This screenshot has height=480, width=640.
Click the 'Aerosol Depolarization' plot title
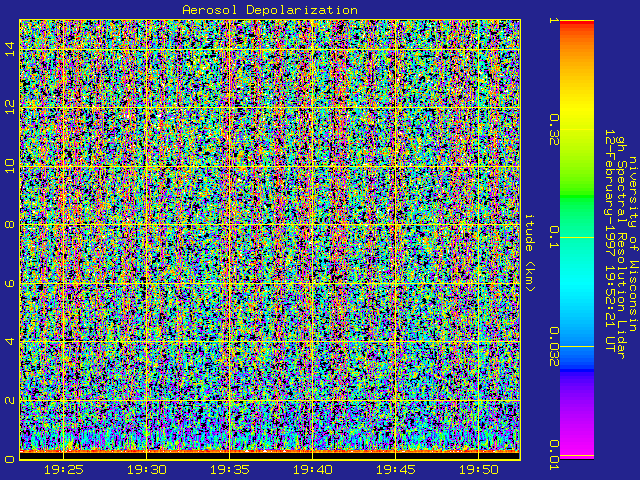pos(270,10)
